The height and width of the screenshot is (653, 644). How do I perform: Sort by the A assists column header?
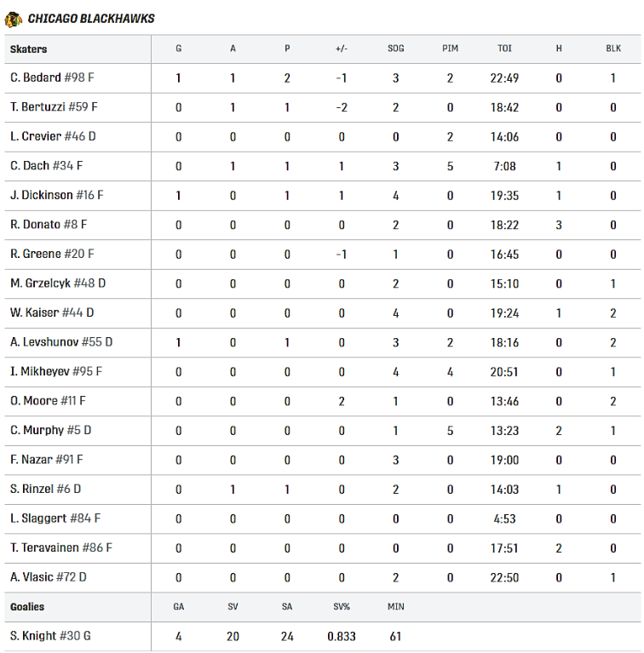(233, 49)
